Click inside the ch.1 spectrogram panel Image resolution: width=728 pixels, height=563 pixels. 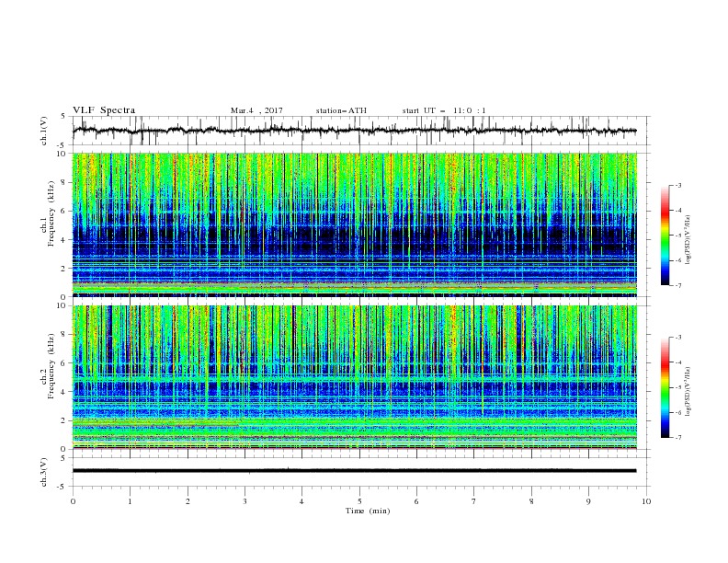(355, 224)
